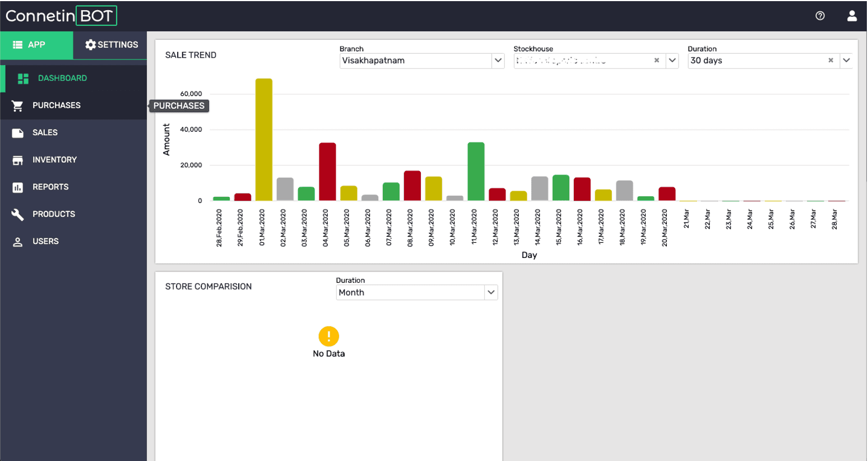Click the Purchases cart icon
The height and width of the screenshot is (461, 868).
click(x=17, y=105)
